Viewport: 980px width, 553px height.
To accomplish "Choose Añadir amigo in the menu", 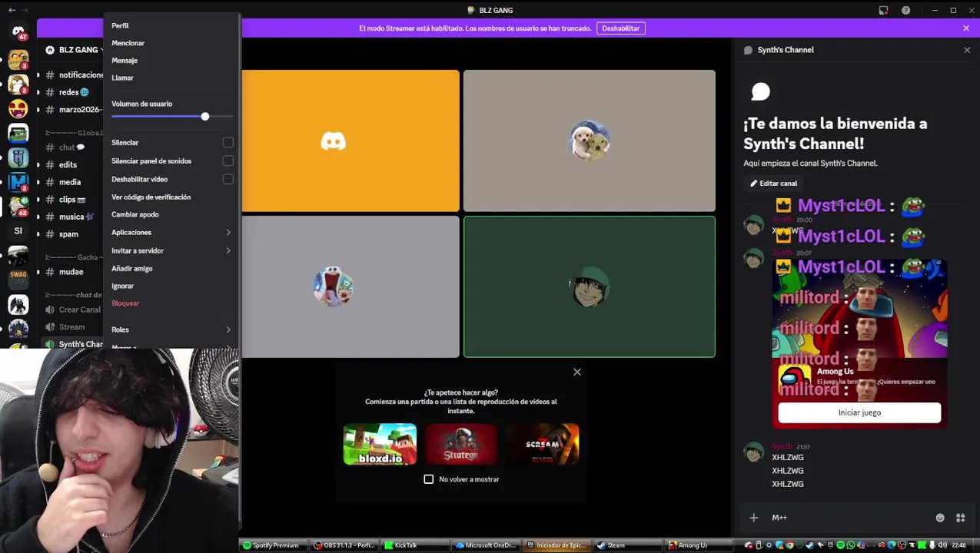I will (171, 268).
